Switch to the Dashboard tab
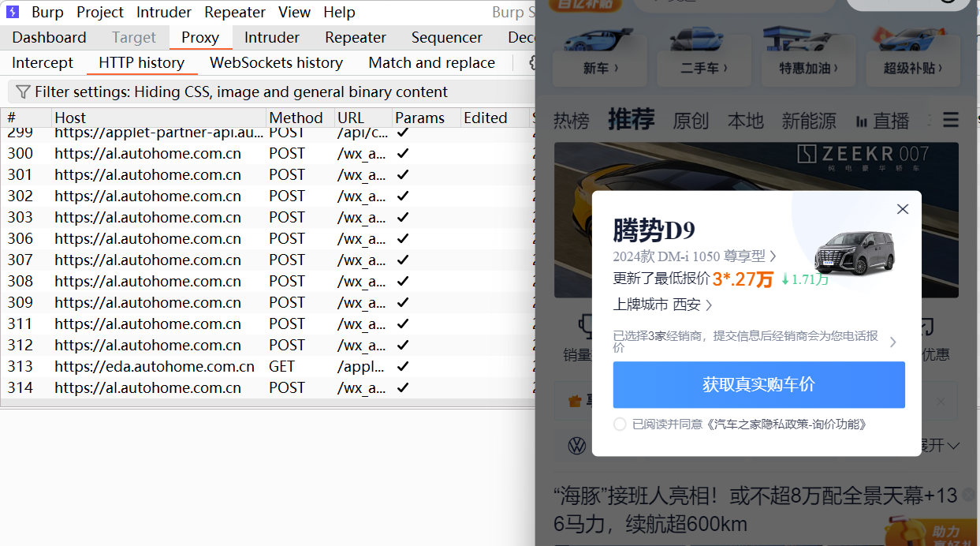 coord(49,37)
